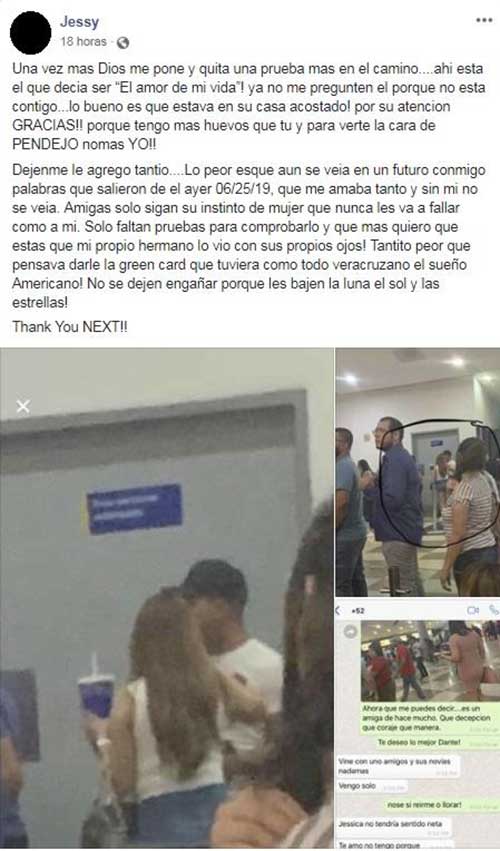Open the large couple photo by the door
Viewport: 500px width, 851px height.
click(167, 598)
